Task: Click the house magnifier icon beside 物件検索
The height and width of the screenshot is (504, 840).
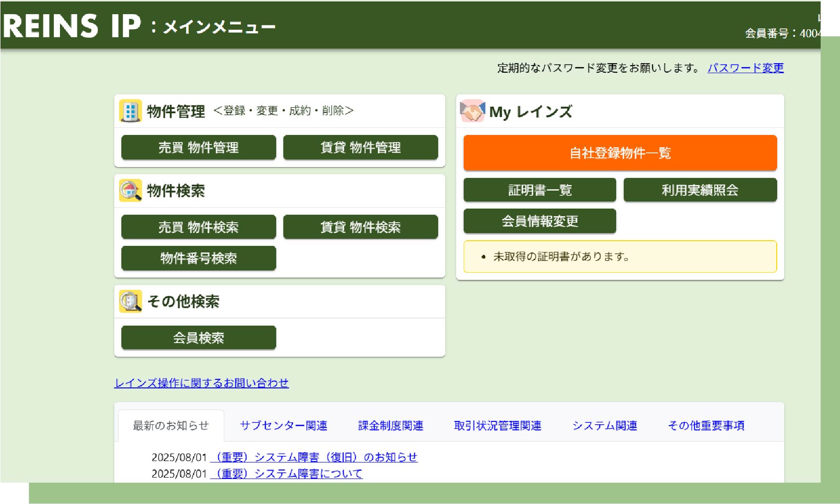Action: pyautogui.click(x=130, y=191)
